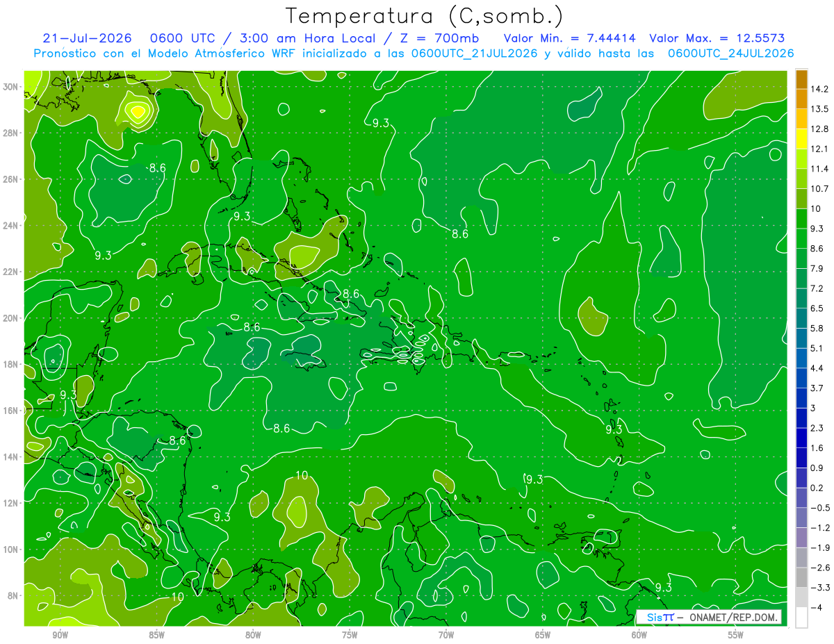
Task: Click the 60W longitude axis label
Action: pyautogui.click(x=639, y=635)
